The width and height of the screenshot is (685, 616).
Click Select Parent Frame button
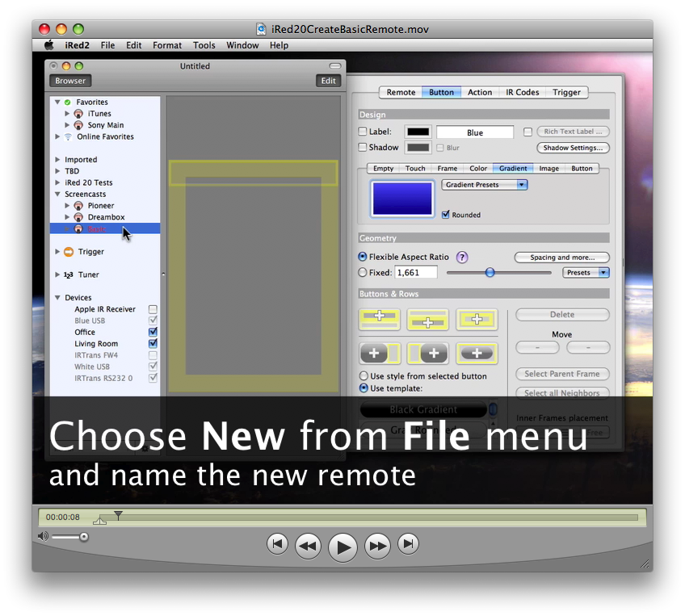click(562, 374)
